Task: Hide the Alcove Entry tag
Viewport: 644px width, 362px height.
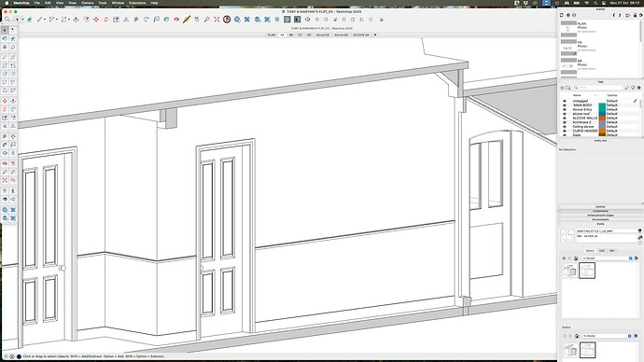Action: tap(565, 109)
